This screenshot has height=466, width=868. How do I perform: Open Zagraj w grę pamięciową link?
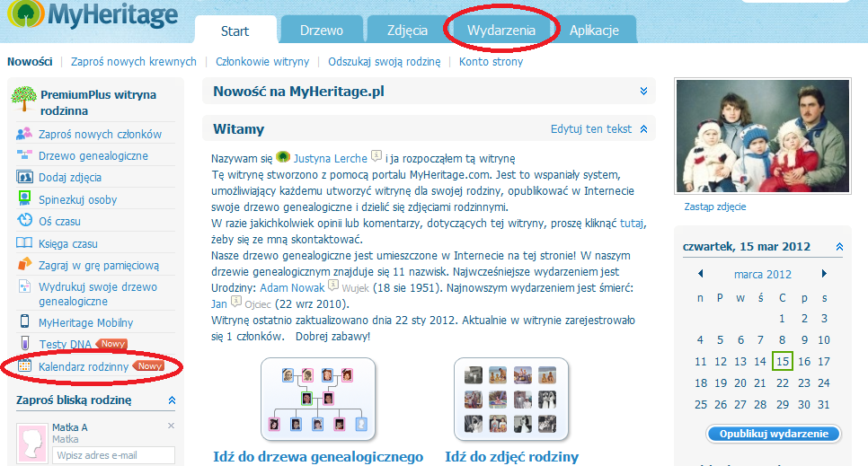pyautogui.click(x=99, y=266)
